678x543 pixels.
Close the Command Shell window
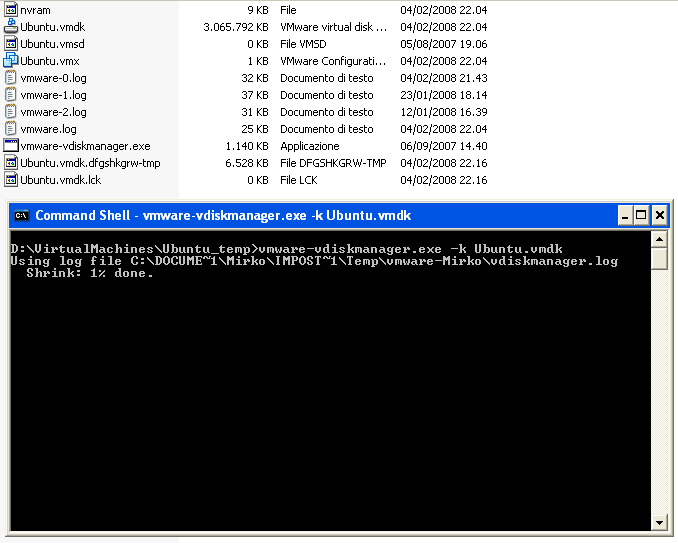click(x=659, y=215)
